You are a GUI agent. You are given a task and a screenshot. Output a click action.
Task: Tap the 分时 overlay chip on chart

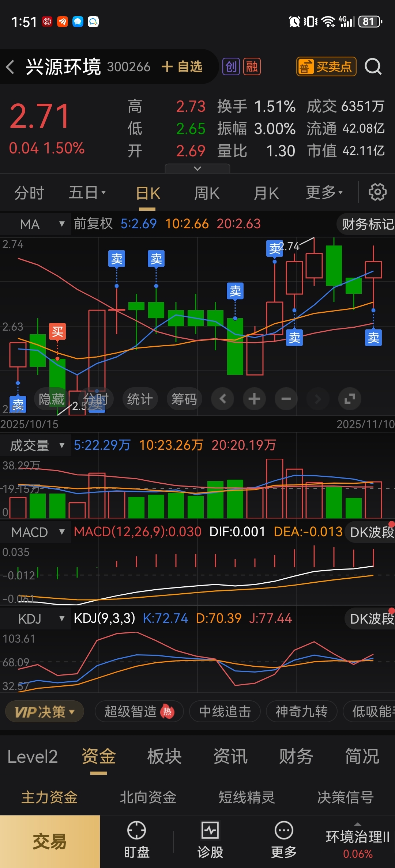pos(96,399)
